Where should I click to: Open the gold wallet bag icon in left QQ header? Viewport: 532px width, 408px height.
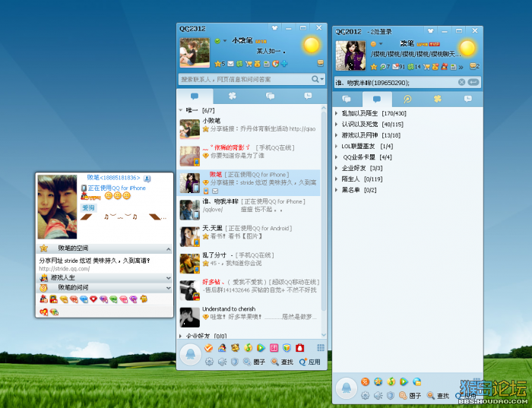pyautogui.click(x=257, y=64)
